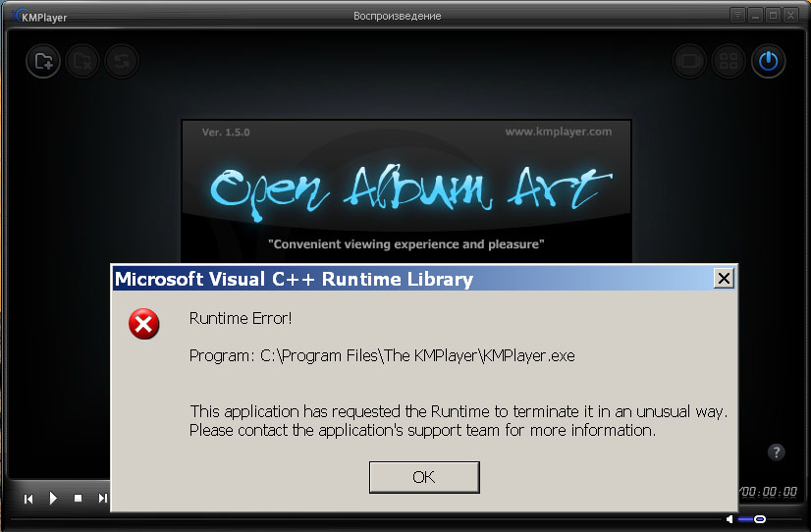Mute audio using the speaker icon

click(730, 518)
